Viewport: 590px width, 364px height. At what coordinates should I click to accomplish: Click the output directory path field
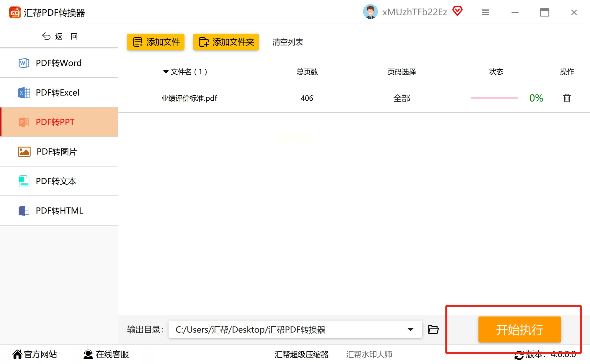pyautogui.click(x=286, y=329)
